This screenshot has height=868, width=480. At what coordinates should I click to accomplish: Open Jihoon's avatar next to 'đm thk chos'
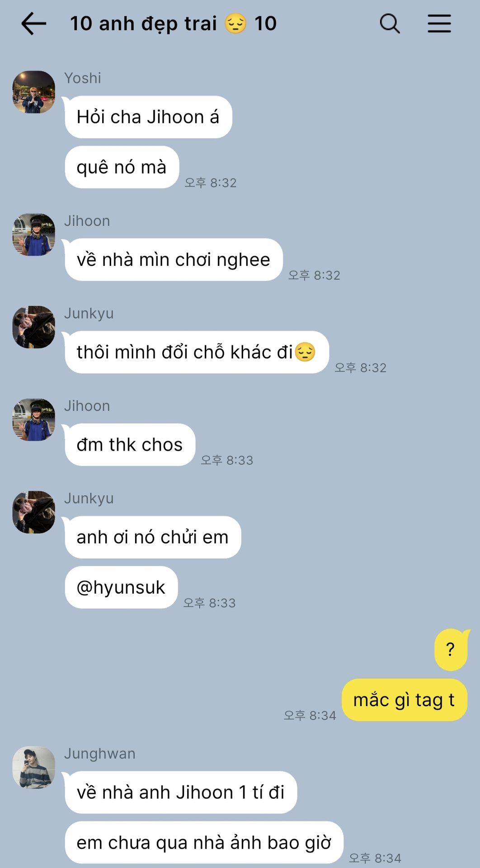coord(34,420)
